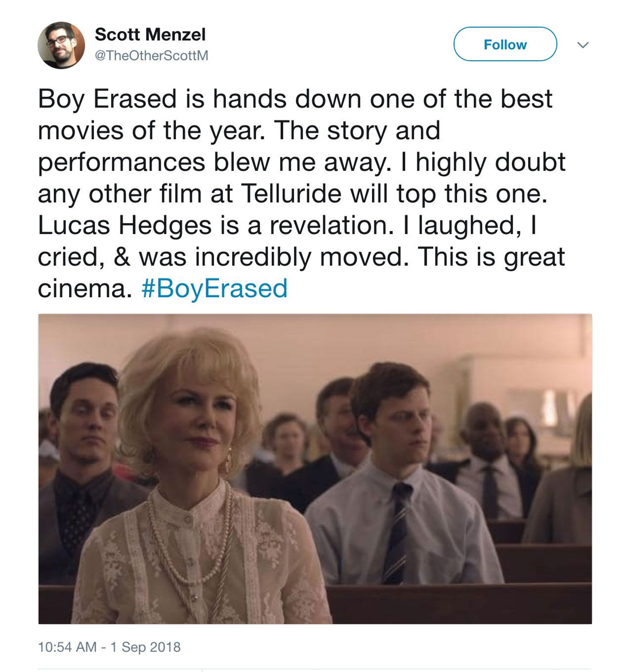Image resolution: width=626 pixels, height=672 pixels.
Task: Click the date 1 Sep 2018
Action: tap(145, 647)
